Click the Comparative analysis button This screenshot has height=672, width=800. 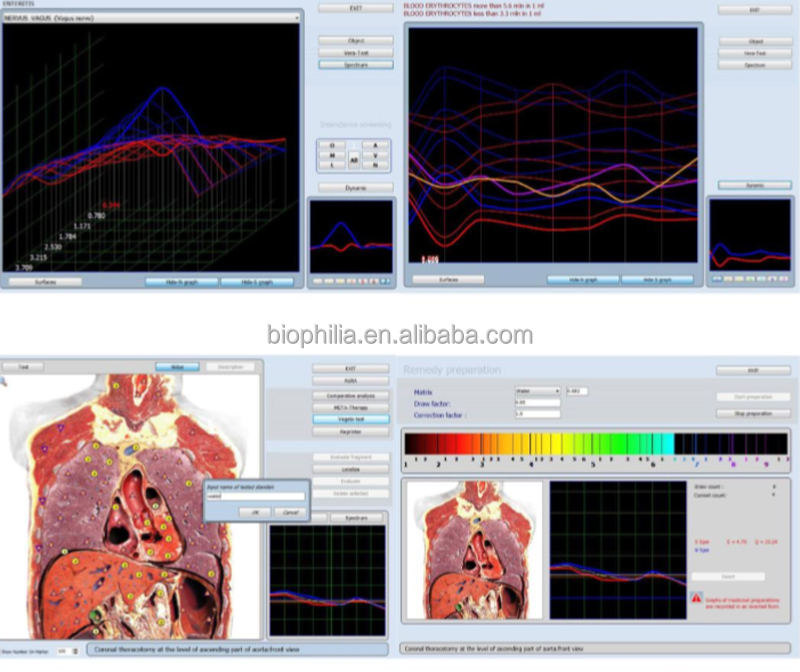tap(351, 396)
